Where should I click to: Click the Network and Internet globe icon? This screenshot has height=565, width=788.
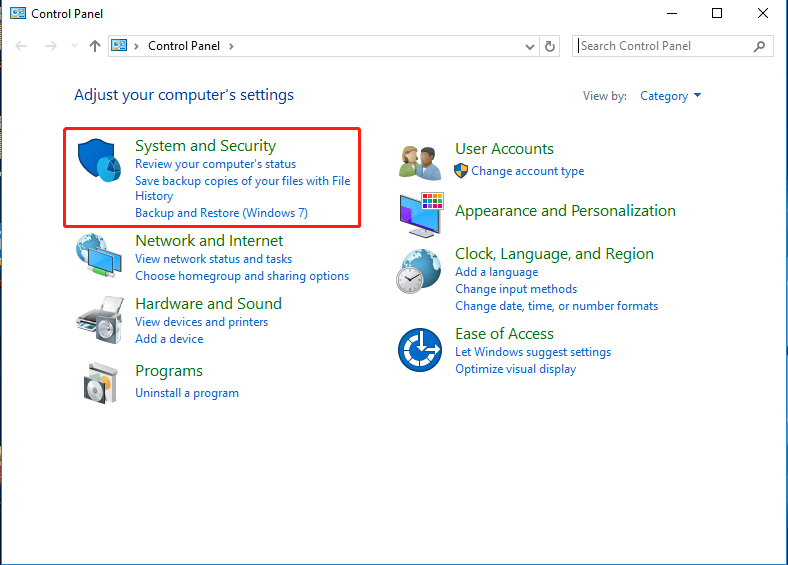(x=98, y=257)
